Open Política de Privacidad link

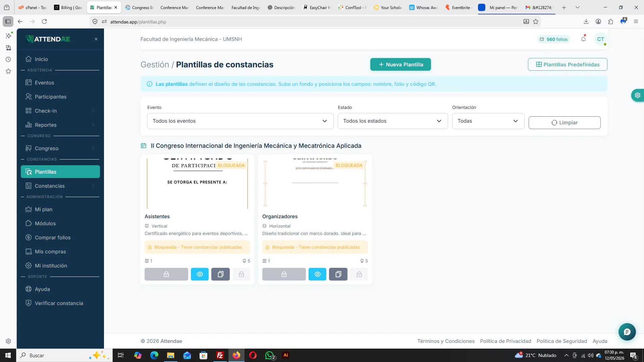click(505, 341)
